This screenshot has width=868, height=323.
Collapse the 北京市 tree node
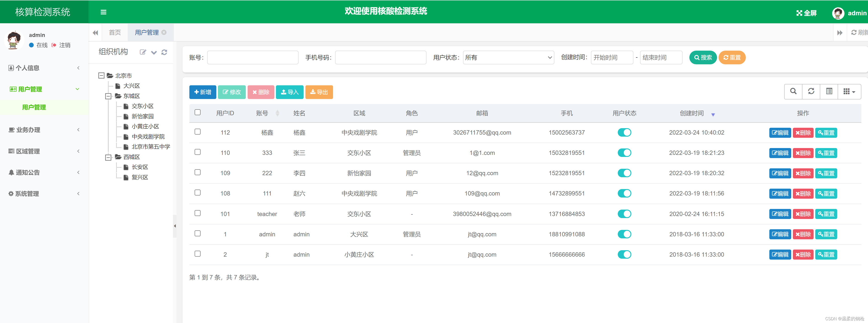[x=101, y=75]
